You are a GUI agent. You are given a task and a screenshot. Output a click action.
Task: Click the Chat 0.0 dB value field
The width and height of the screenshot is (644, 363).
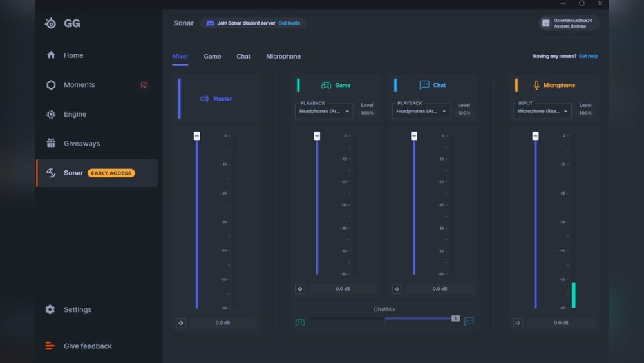(440, 289)
